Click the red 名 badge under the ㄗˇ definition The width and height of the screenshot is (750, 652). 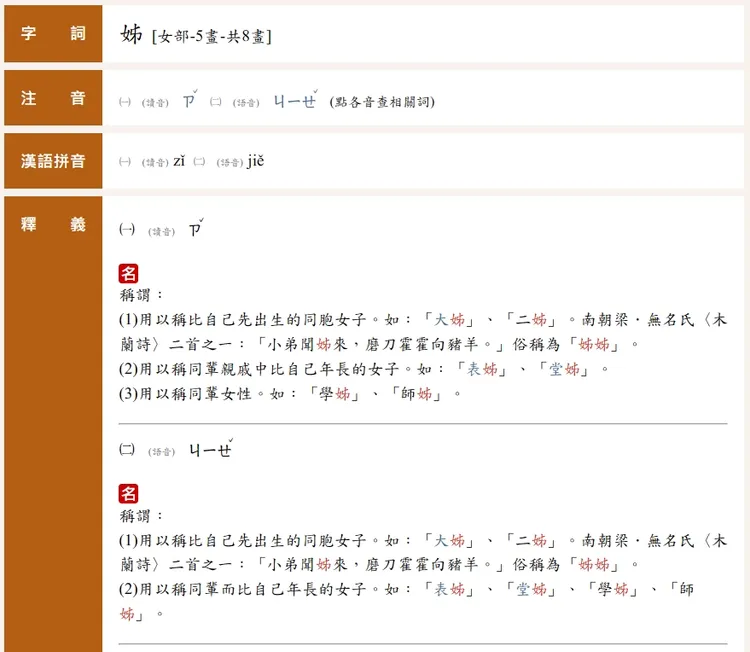click(129, 273)
